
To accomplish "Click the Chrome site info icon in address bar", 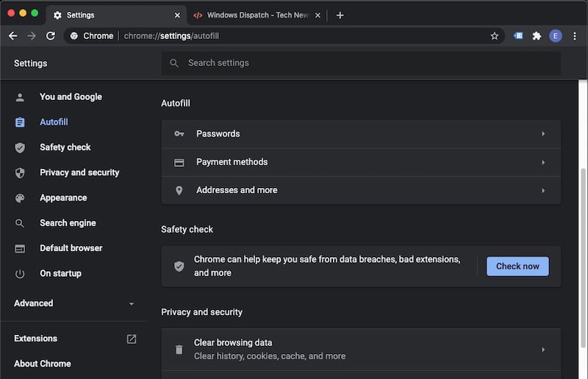I will click(x=74, y=36).
